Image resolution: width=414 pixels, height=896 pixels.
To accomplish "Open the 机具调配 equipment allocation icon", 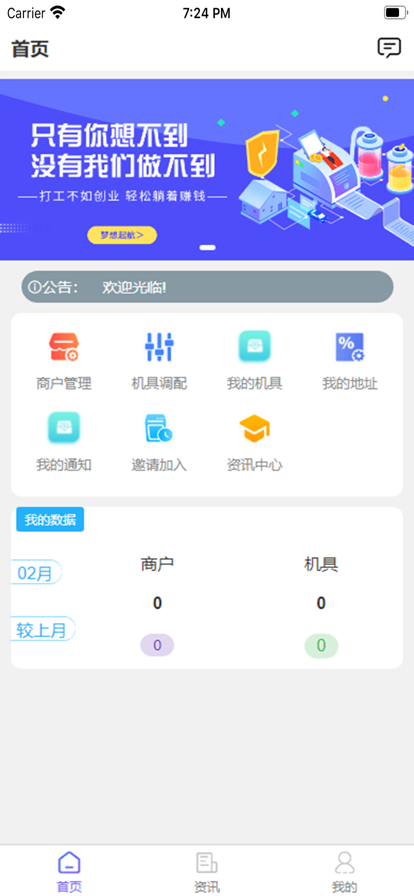I will click(159, 347).
